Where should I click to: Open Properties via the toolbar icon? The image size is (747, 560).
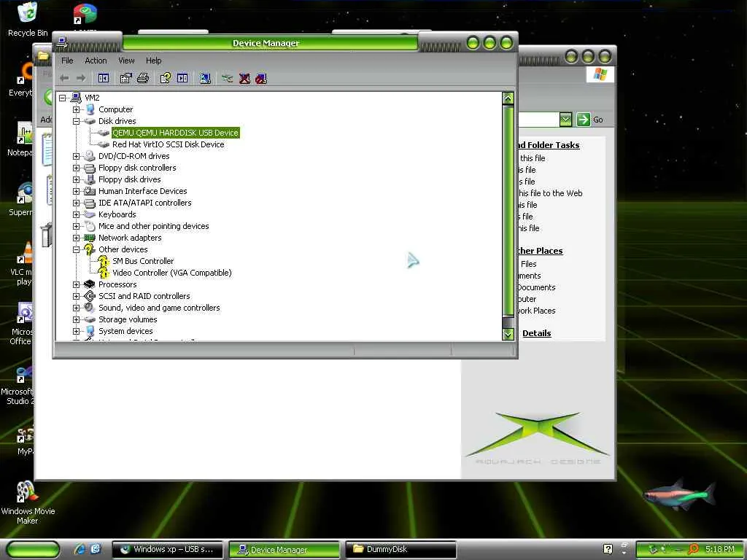point(125,78)
